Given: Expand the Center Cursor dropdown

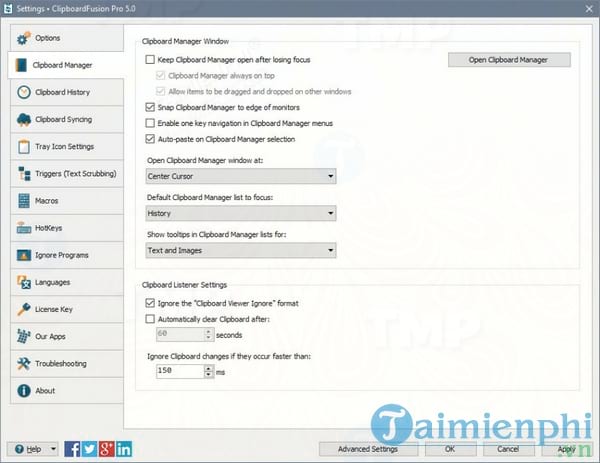Looking at the screenshot, I should [329, 177].
